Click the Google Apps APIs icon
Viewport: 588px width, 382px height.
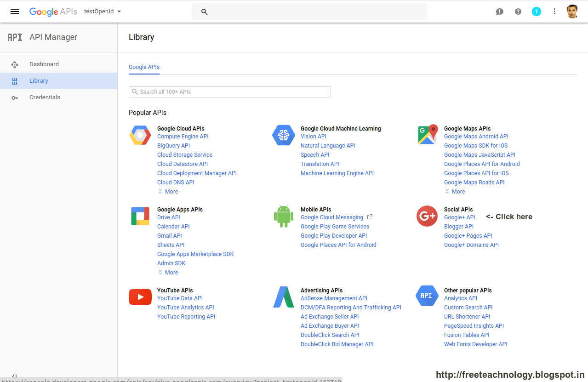(x=140, y=216)
